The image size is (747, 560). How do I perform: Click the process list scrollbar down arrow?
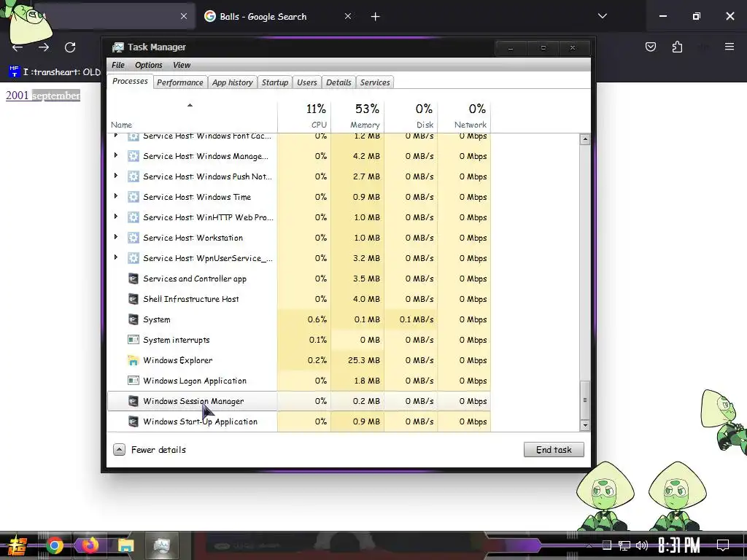click(584, 425)
